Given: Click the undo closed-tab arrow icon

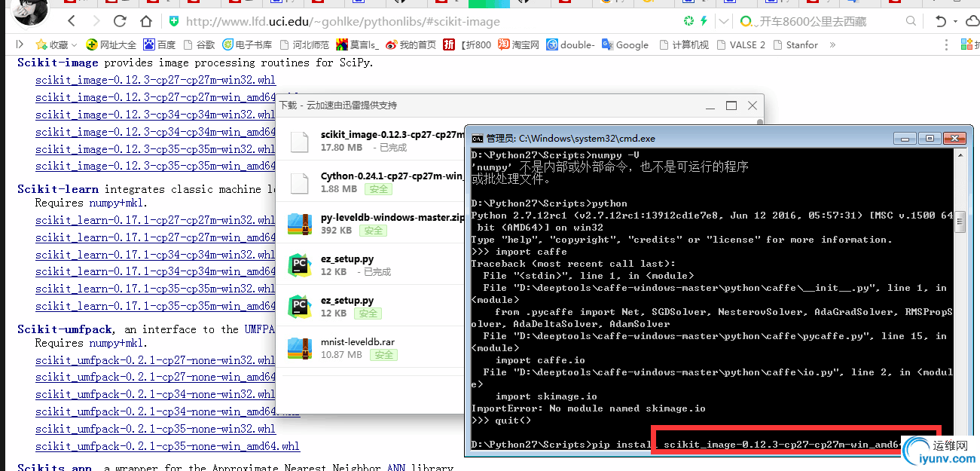Looking at the screenshot, I should tap(940, 21).
